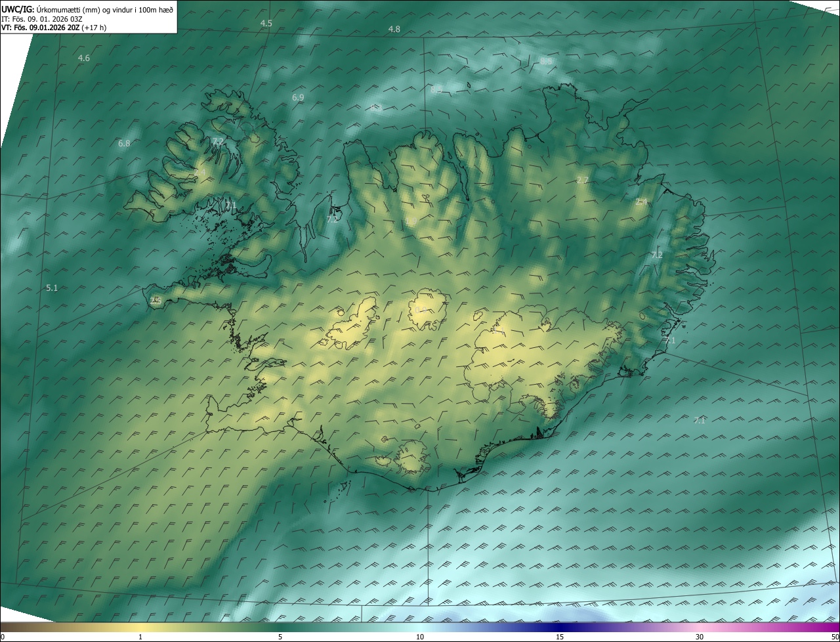Click the 5 tick on the color scale
This screenshot has height=642, width=840.
coord(280,637)
